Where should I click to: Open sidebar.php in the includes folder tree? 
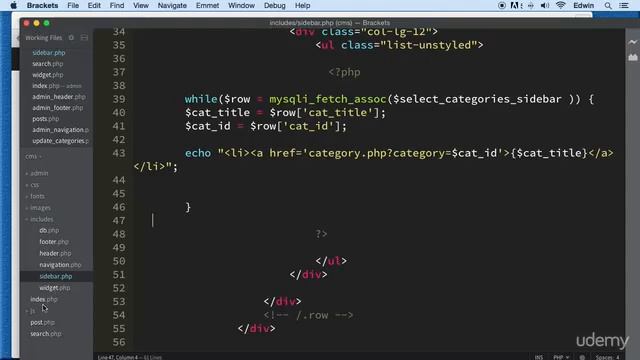[x=56, y=276]
